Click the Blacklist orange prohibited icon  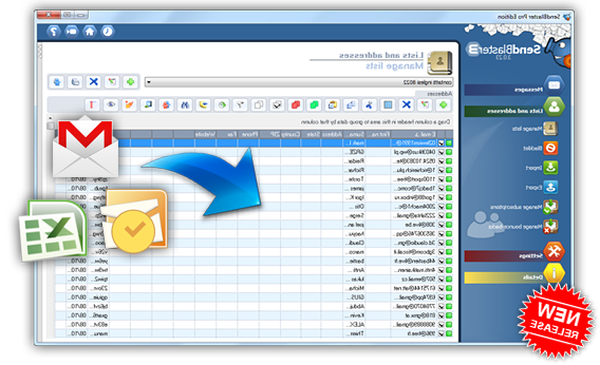550,148
